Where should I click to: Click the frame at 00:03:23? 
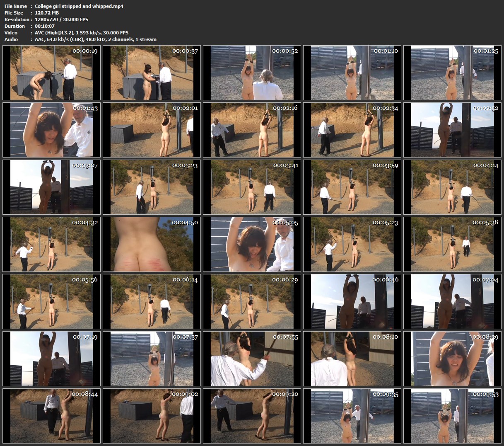(x=152, y=187)
